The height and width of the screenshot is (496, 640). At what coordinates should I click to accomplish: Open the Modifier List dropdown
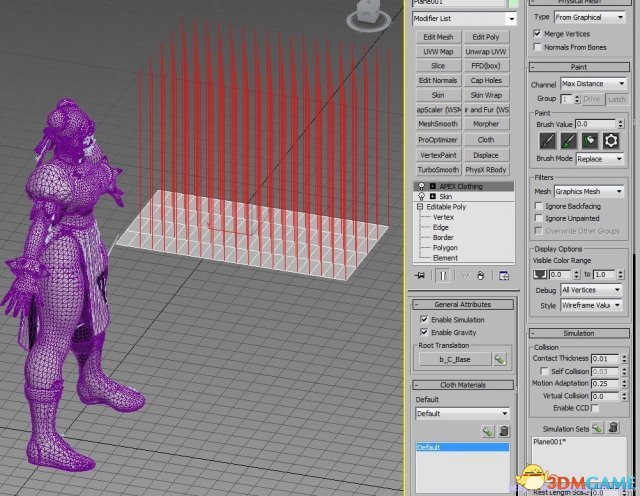[x=464, y=18]
